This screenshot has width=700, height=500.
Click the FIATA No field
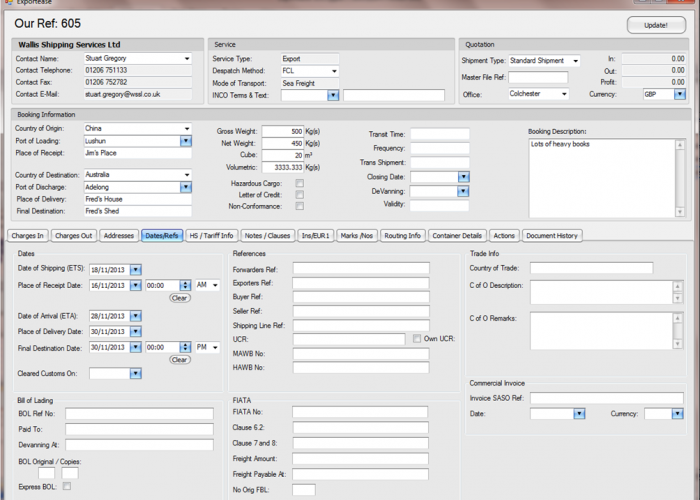360,412
